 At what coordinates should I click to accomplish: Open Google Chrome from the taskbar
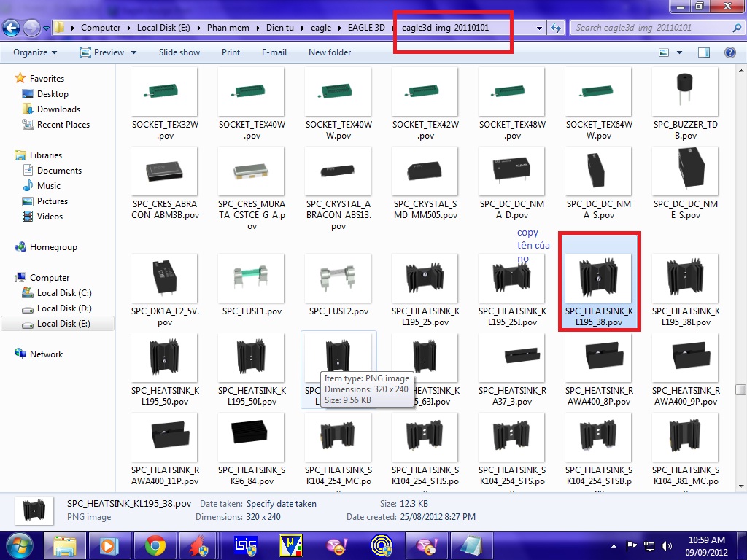[x=155, y=545]
